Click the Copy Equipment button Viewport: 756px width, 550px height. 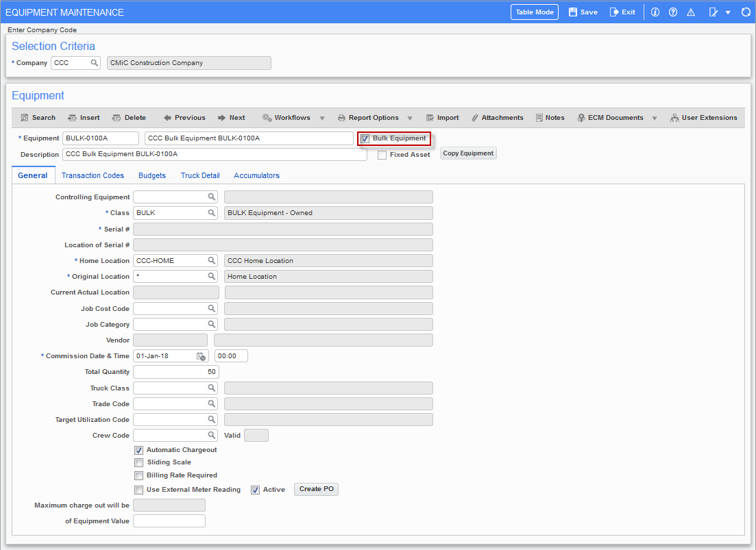click(x=468, y=153)
